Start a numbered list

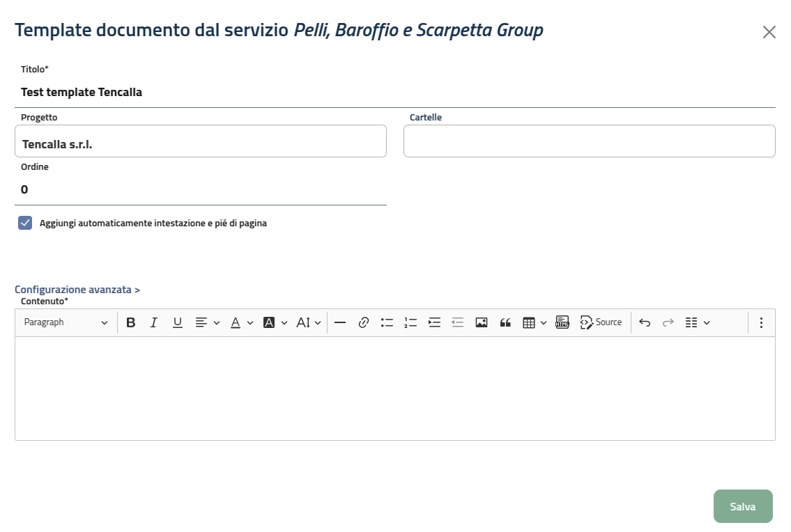click(x=410, y=322)
